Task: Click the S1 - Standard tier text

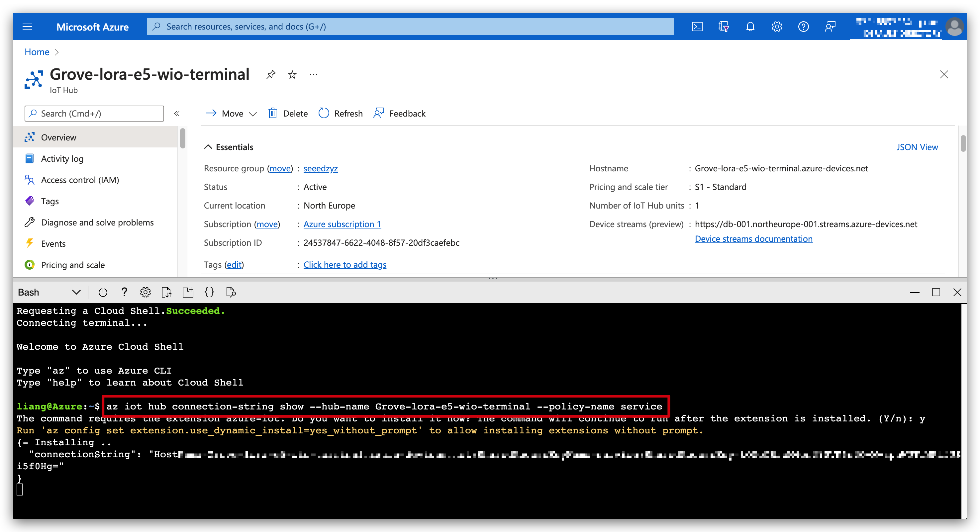Action: click(x=720, y=187)
